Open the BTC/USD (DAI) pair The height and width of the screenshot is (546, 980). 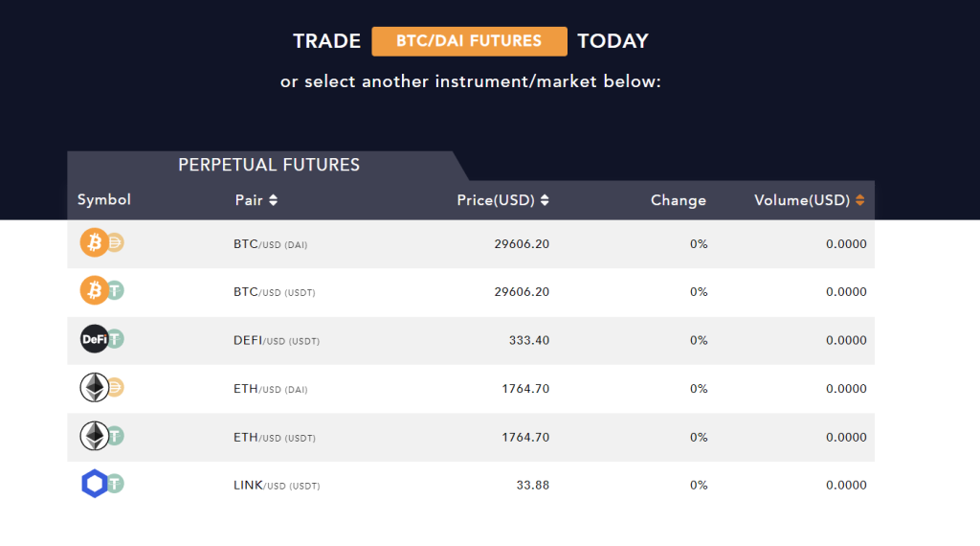(270, 244)
